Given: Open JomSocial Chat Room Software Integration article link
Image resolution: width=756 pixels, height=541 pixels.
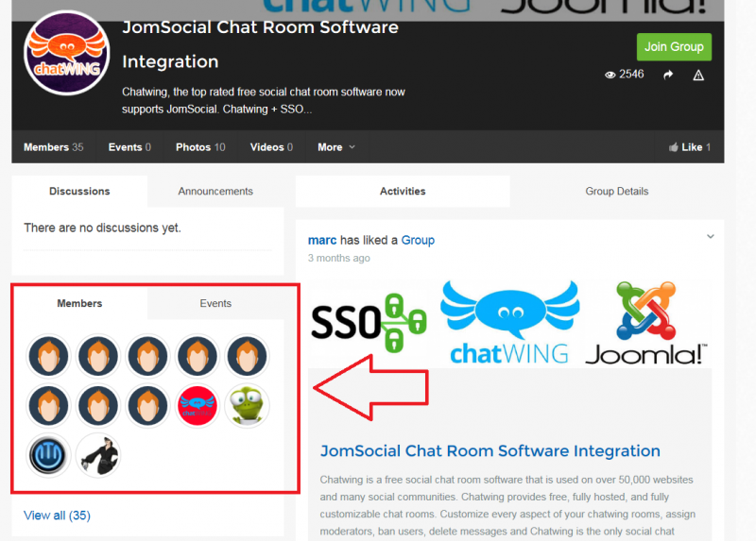Looking at the screenshot, I should coord(490,451).
